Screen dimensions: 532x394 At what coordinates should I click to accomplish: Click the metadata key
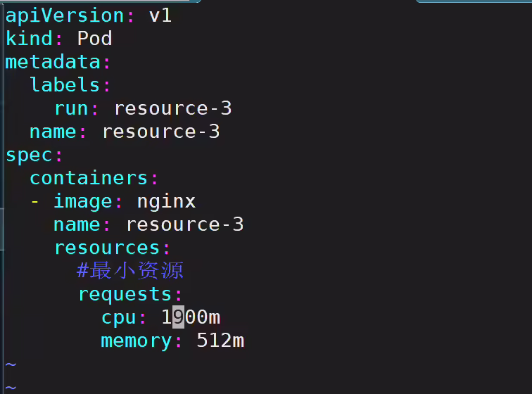53,62
